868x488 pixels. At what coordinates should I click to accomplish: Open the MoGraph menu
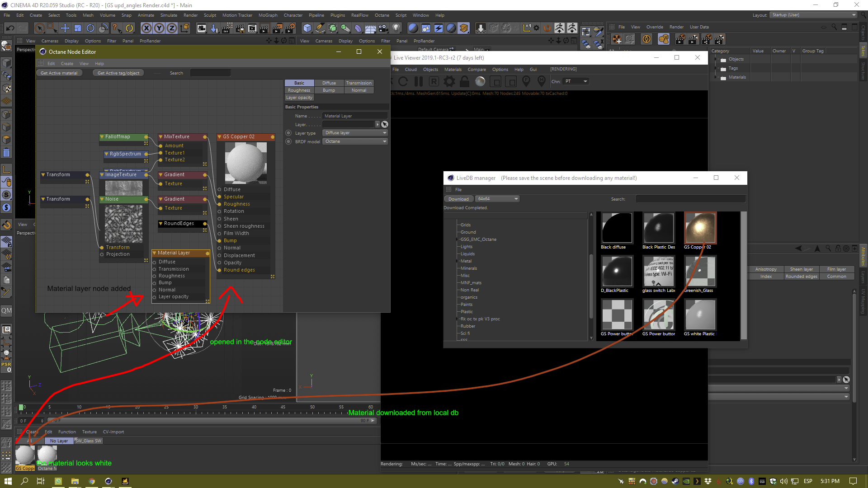(268, 15)
